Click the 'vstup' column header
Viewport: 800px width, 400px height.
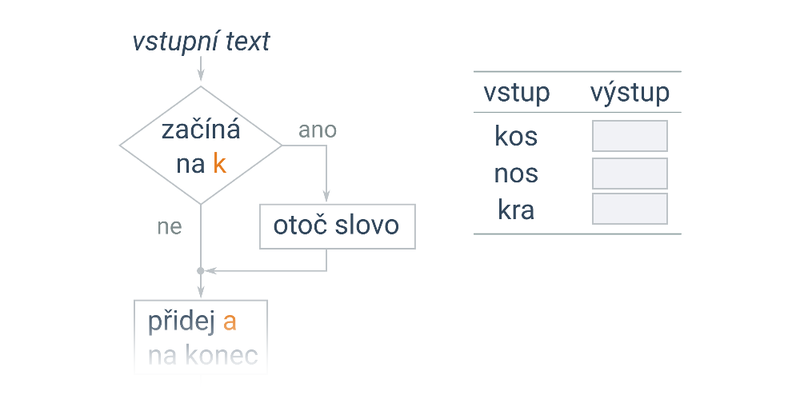[x=516, y=93]
